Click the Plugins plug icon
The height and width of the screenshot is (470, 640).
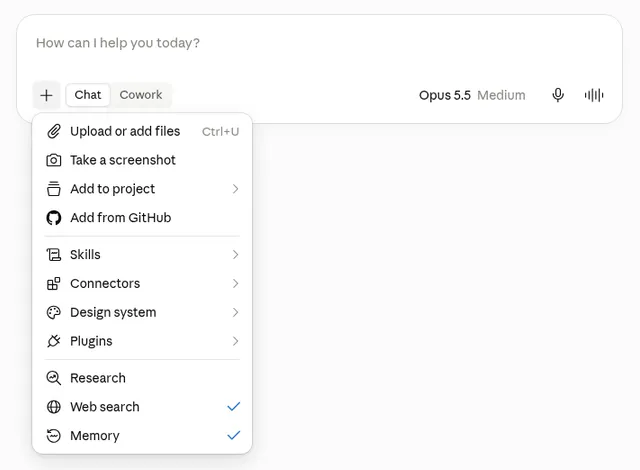point(53,341)
